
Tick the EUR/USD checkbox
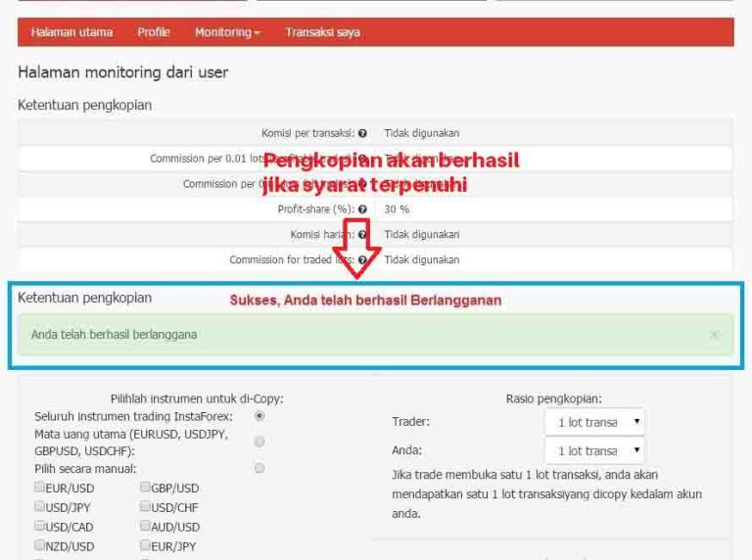click(39, 487)
